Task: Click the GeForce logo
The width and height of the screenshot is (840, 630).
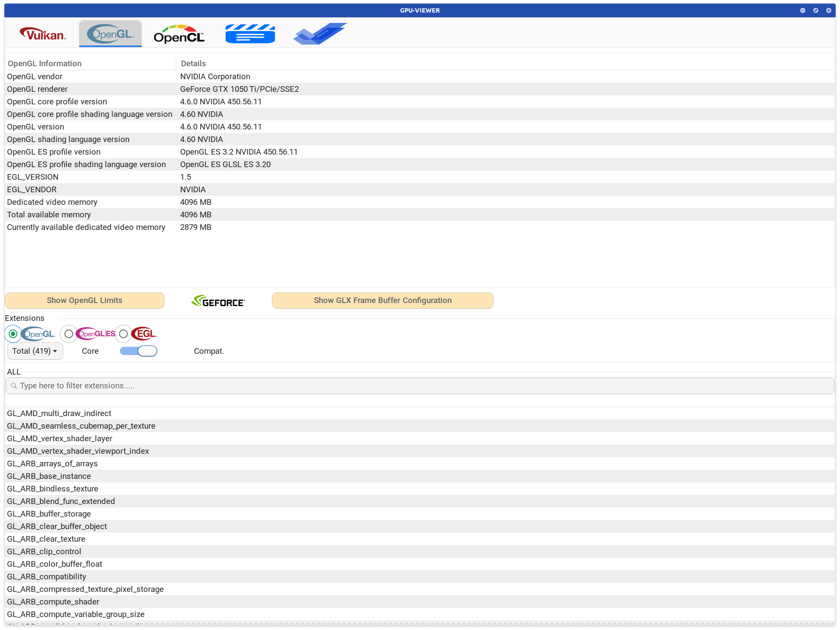Action: [x=218, y=300]
